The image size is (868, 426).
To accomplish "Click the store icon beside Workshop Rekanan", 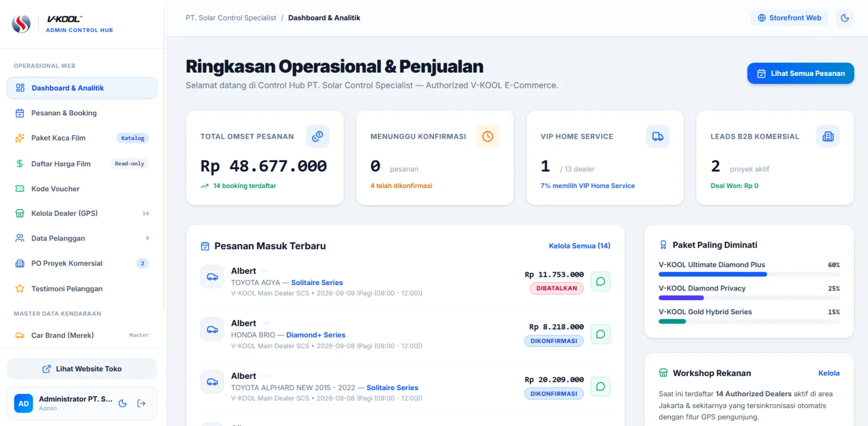I will pos(663,373).
